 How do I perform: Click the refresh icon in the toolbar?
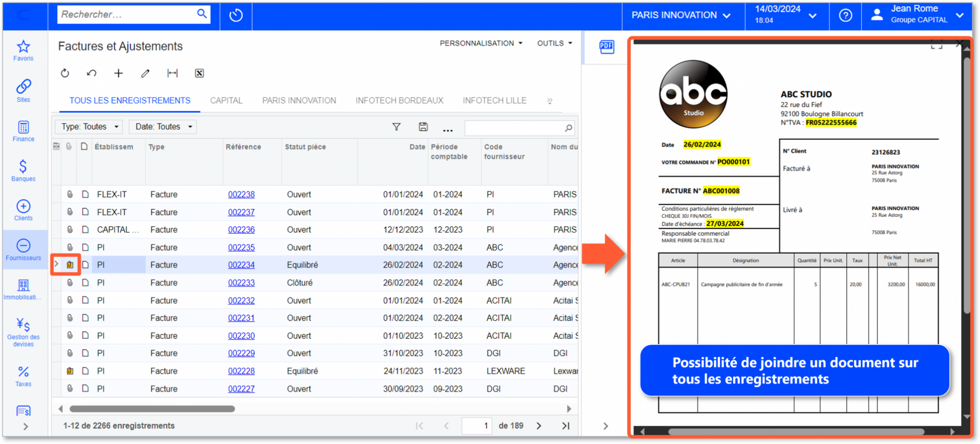65,74
